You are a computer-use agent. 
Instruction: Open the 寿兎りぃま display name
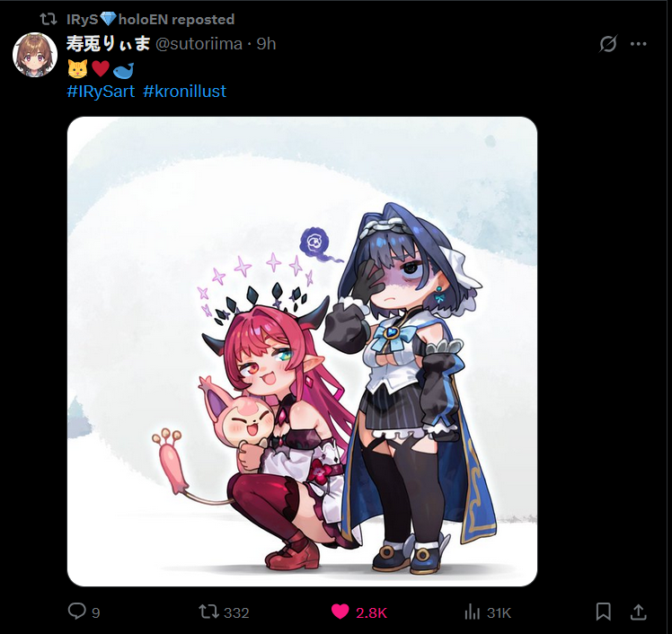click(109, 44)
